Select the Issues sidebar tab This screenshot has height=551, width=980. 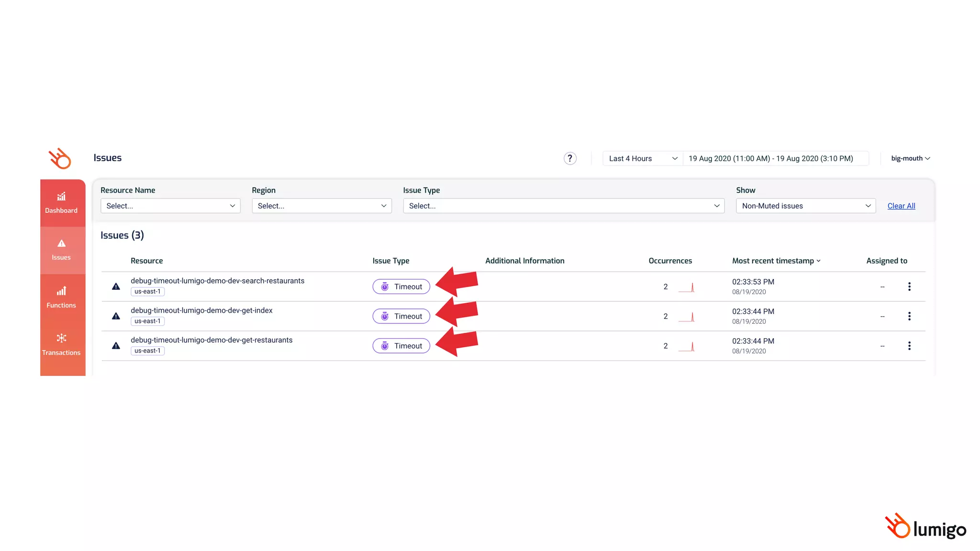pos(61,250)
